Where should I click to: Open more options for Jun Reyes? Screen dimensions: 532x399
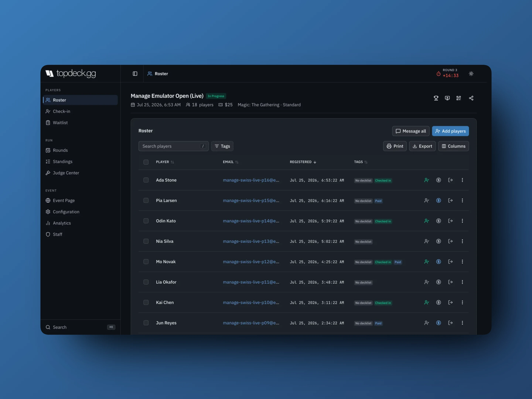[x=462, y=323]
